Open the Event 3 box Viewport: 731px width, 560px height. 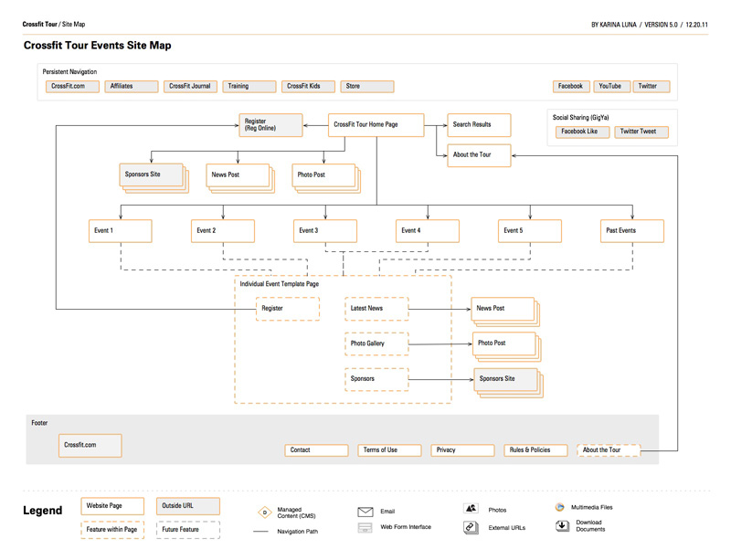[x=325, y=231]
